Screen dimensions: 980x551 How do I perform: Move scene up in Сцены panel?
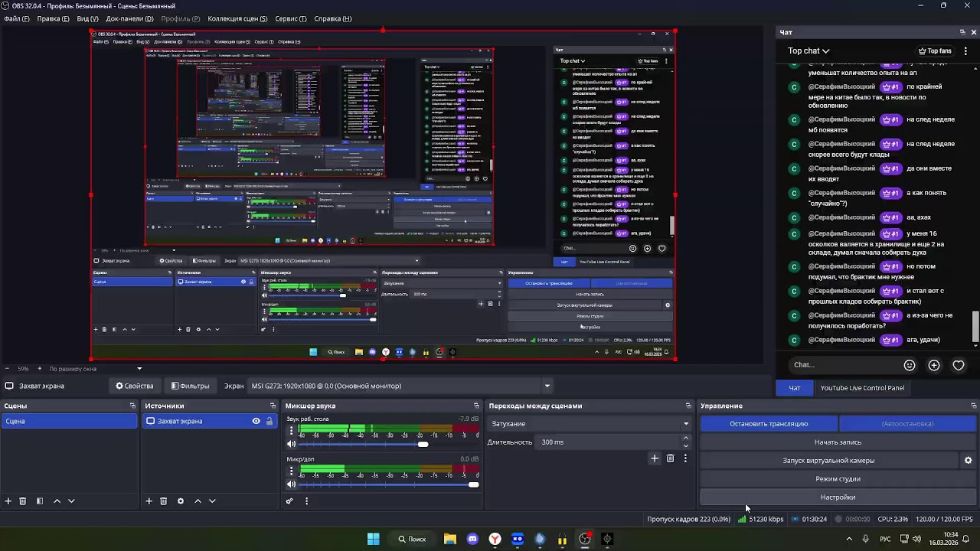point(57,501)
